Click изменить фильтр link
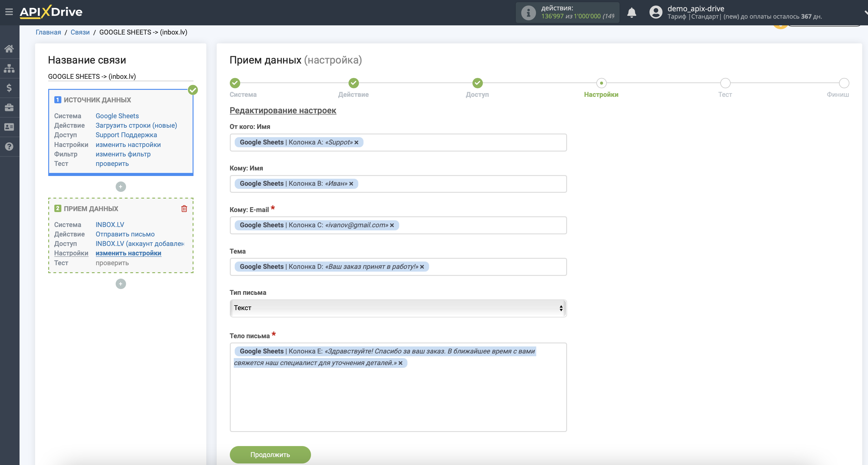Screen dimensions: 868x465 (123, 154)
